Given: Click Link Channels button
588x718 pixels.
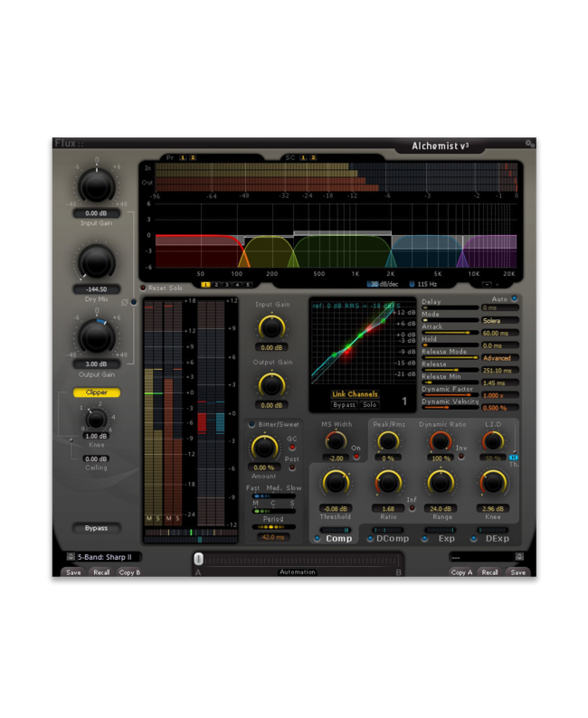Looking at the screenshot, I should tap(355, 394).
